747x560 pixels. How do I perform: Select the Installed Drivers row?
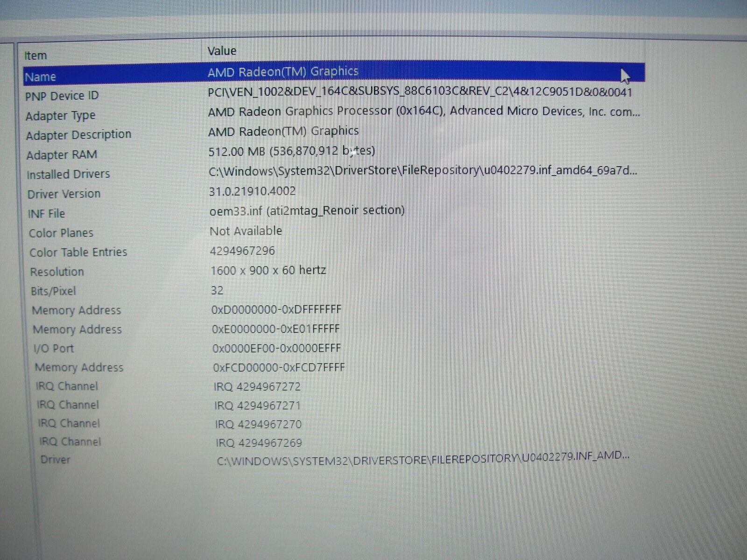pos(332,173)
